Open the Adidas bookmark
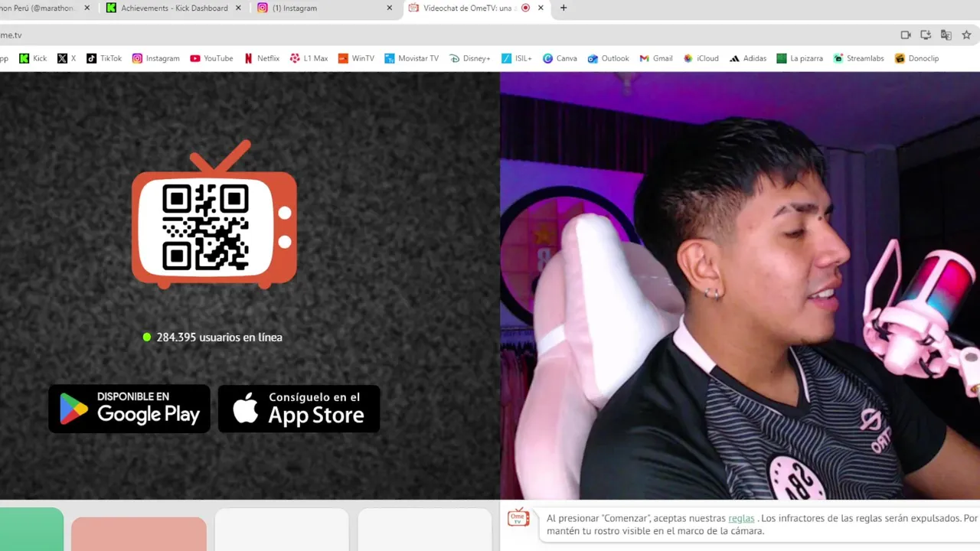 (748, 58)
